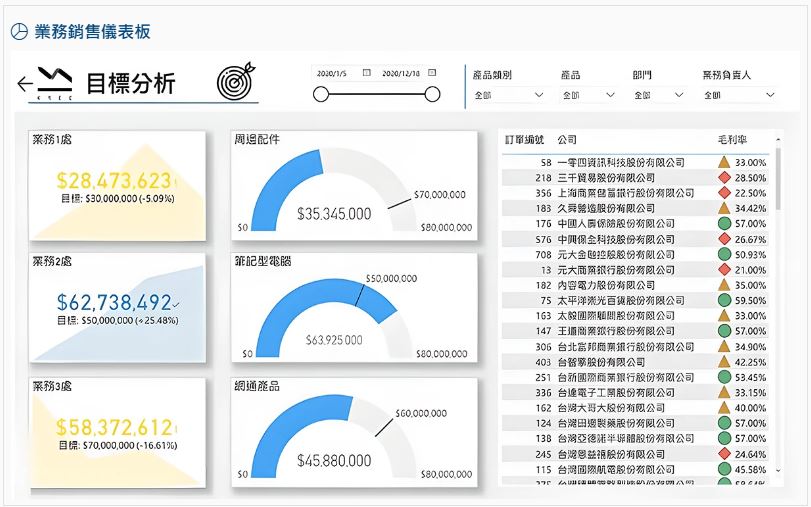
Task: Expand the 部門 dropdown filter
Action: (x=679, y=95)
